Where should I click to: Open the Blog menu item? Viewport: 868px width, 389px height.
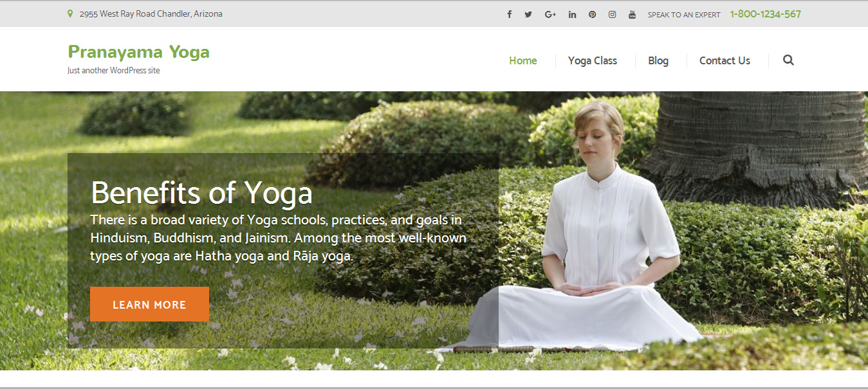(x=658, y=60)
